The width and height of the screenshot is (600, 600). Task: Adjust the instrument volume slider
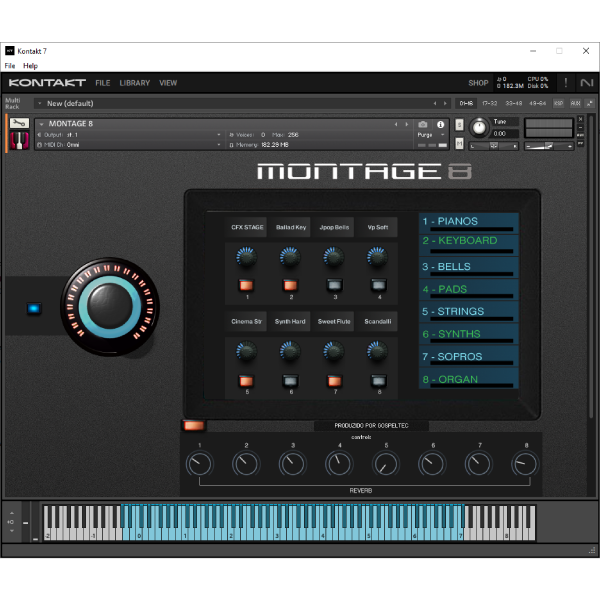pos(549,146)
